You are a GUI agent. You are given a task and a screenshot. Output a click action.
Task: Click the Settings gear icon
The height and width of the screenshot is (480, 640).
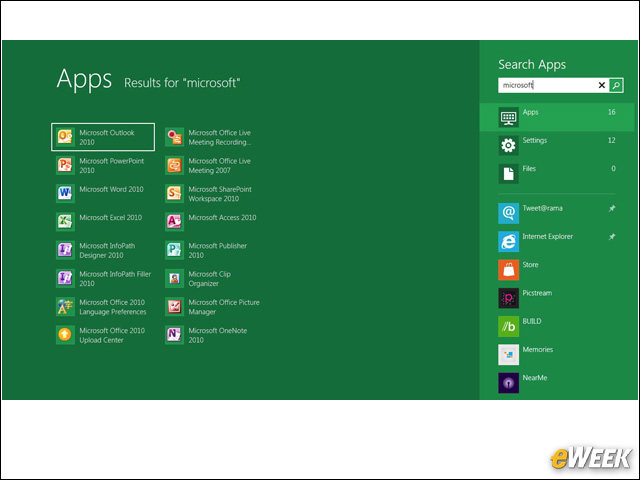508,145
